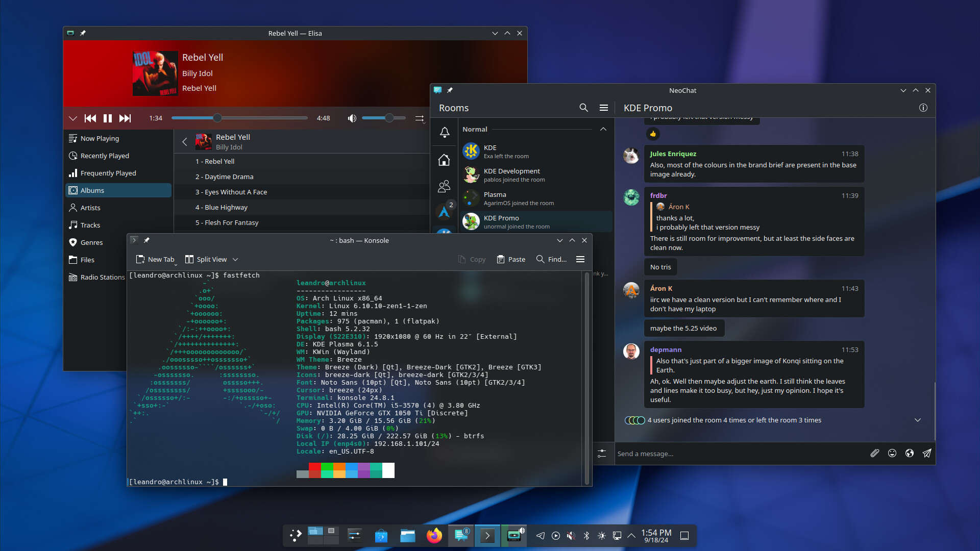Pin the NeoChat window
This screenshot has width=980, height=551.
tap(450, 90)
